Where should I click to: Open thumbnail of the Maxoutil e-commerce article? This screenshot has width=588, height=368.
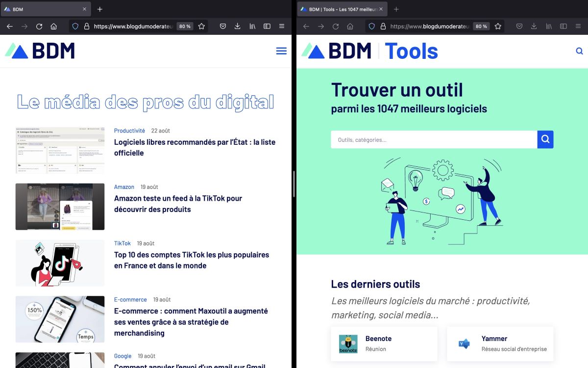[60, 319]
